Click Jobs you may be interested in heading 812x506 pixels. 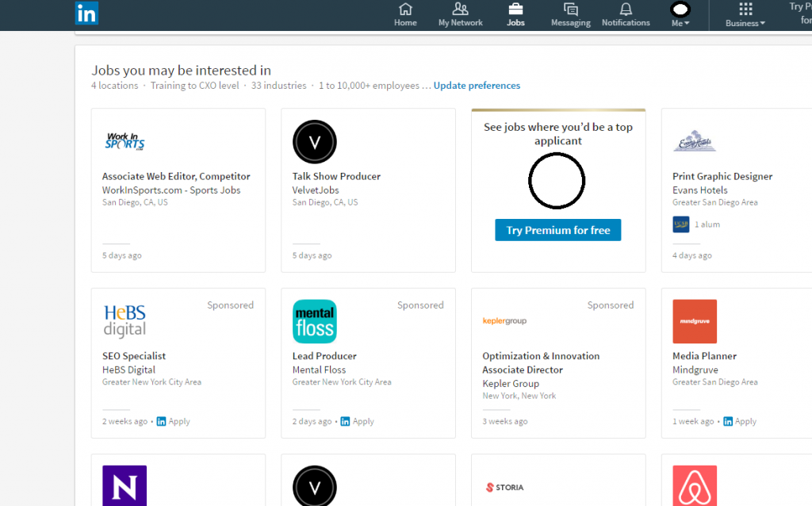pyautogui.click(x=182, y=71)
